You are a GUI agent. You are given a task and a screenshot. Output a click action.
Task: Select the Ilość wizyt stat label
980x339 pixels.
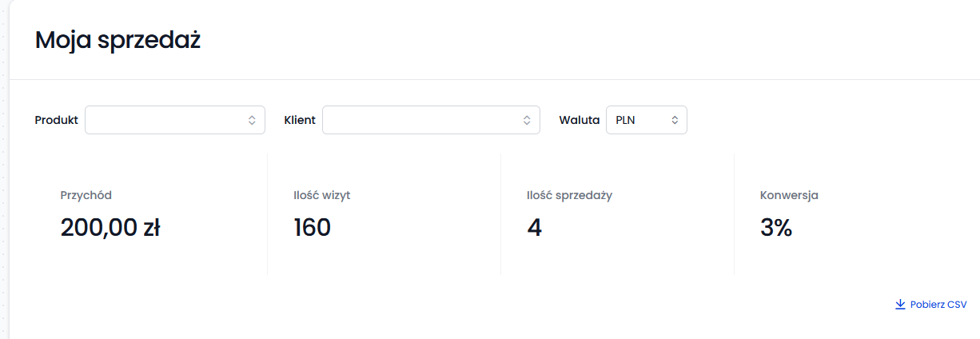coord(322,195)
